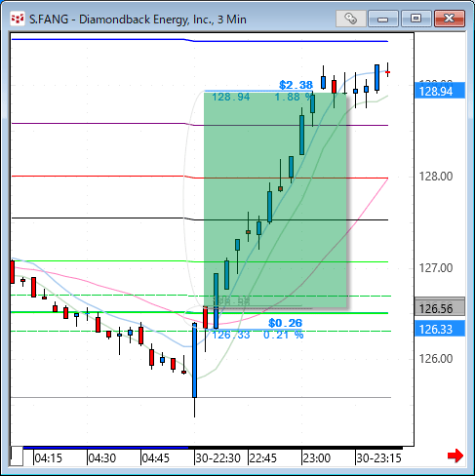Click the link chain icon button
The height and width of the screenshot is (476, 475).
click(350, 19)
